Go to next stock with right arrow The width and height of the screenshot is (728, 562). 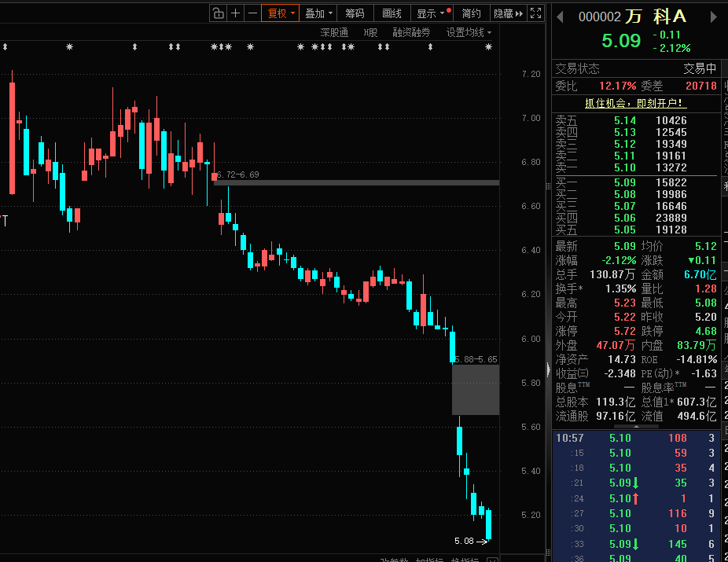[x=713, y=17]
